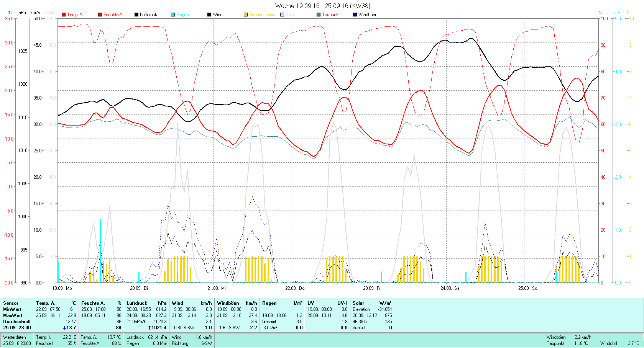644x348 pixels.
Task: Select the 25.09. So date label
Action: [x=528, y=288]
